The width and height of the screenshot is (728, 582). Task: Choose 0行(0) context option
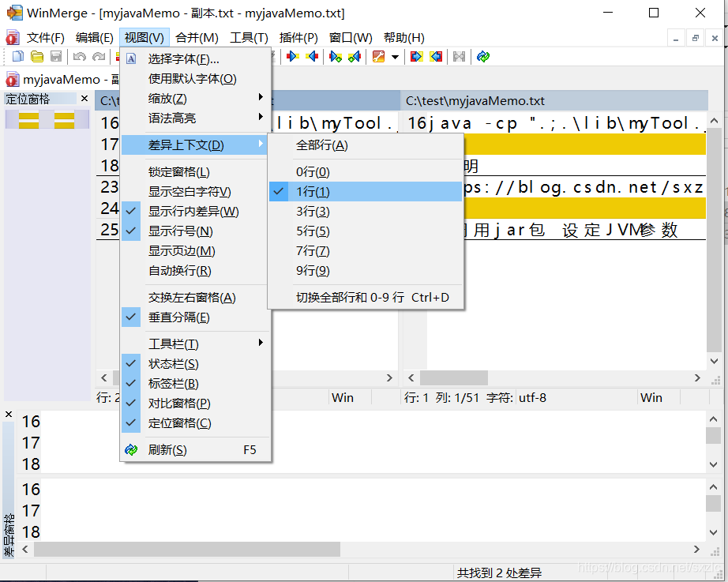point(366,172)
